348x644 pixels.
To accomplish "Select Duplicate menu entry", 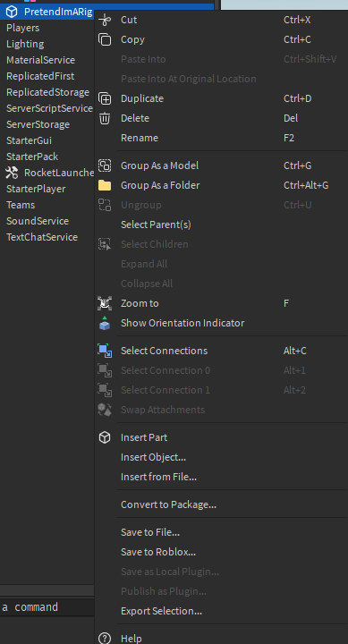I will 222,98.
